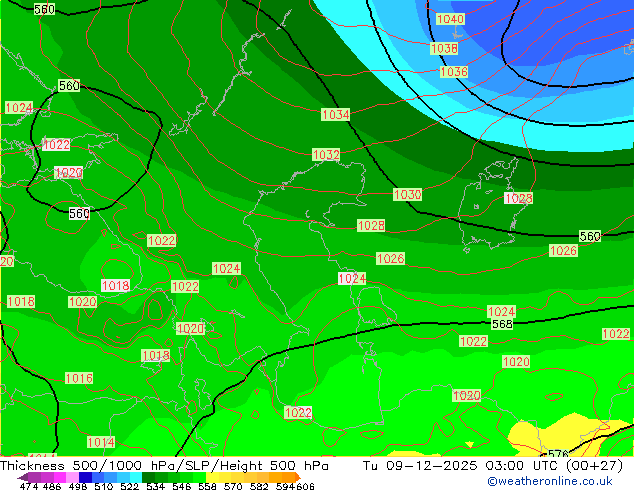Click the 1034 isobar label
The image size is (634, 490).
[x=335, y=114]
